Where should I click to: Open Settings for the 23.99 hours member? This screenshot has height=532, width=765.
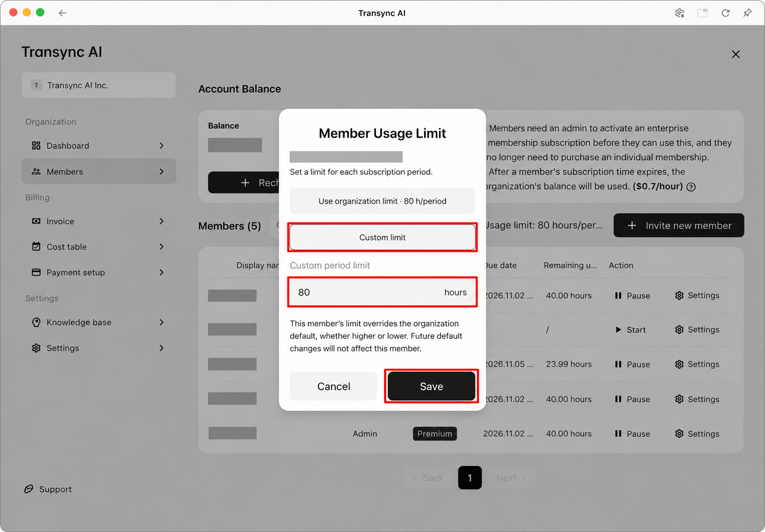click(697, 364)
